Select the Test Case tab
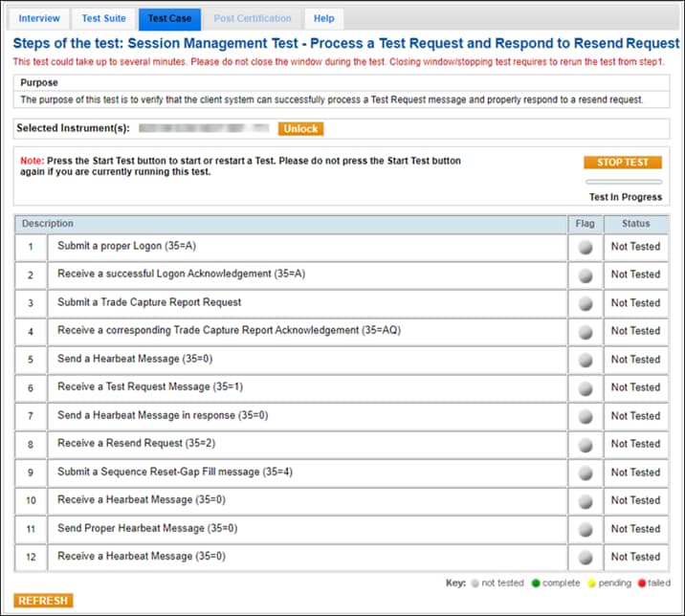This screenshot has width=685, height=616. coord(169,18)
